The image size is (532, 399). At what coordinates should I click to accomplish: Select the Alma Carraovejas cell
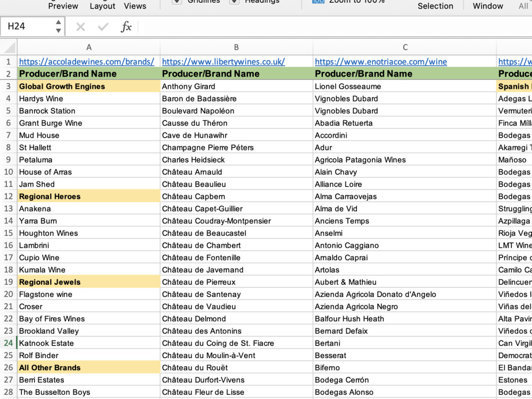click(405, 196)
